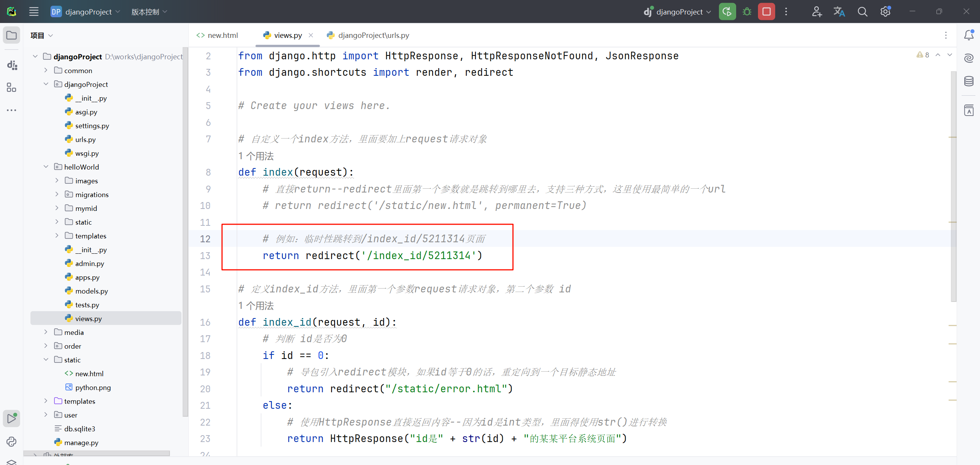
Task: Open the Project tool window folder icon
Action: point(11,35)
